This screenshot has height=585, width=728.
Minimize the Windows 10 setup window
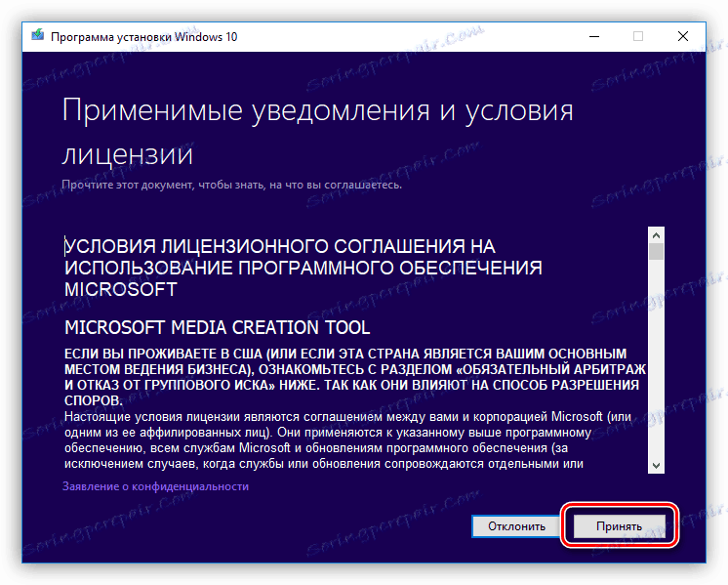[594, 36]
